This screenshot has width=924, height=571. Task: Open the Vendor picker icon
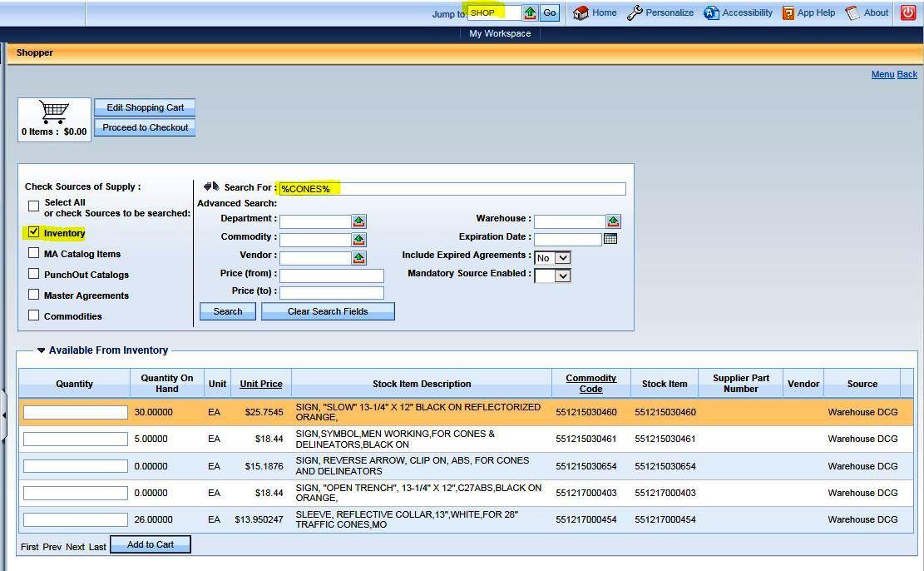[358, 258]
